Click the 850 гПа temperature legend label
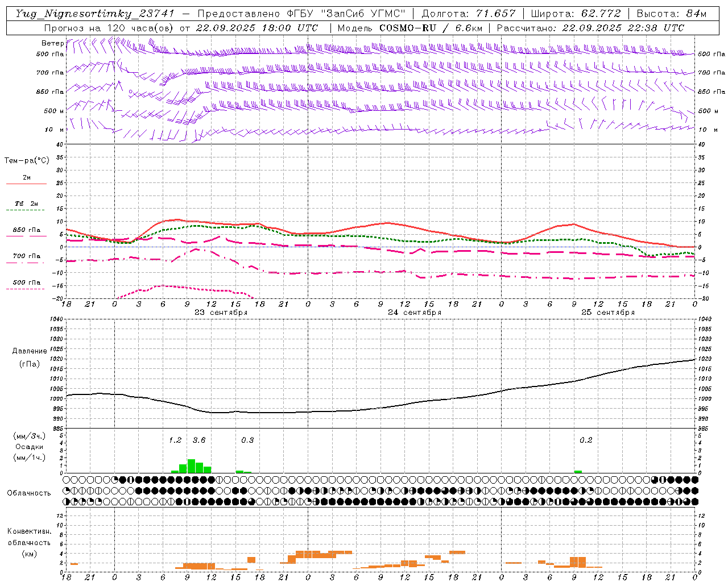The width and height of the screenshot is (728, 582). pos(27,230)
